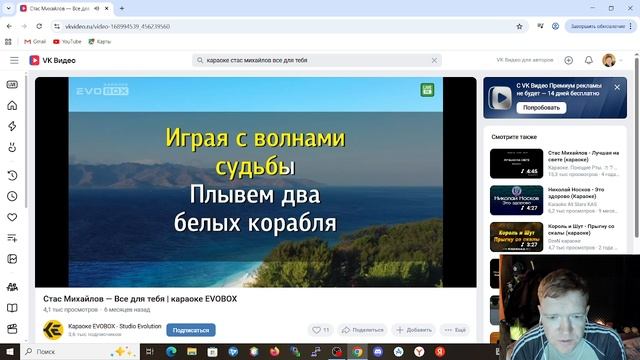This screenshot has height=360, width=640.
Task: Open the people group icon in sidebar
Action: click(x=12, y=287)
